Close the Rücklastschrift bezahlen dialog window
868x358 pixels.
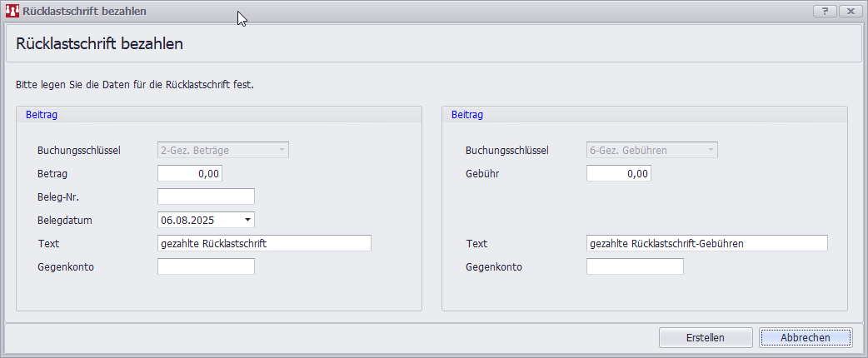(x=849, y=11)
